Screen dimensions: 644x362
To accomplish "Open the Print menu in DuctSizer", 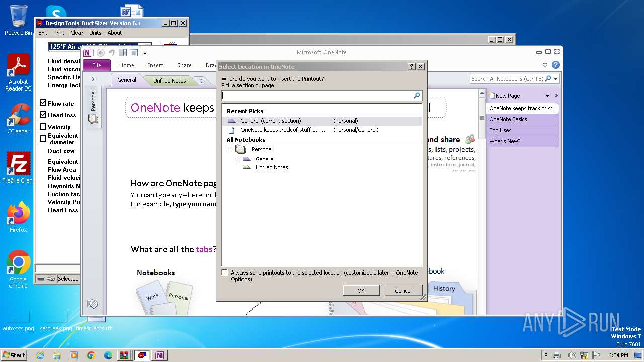I will [x=59, y=33].
